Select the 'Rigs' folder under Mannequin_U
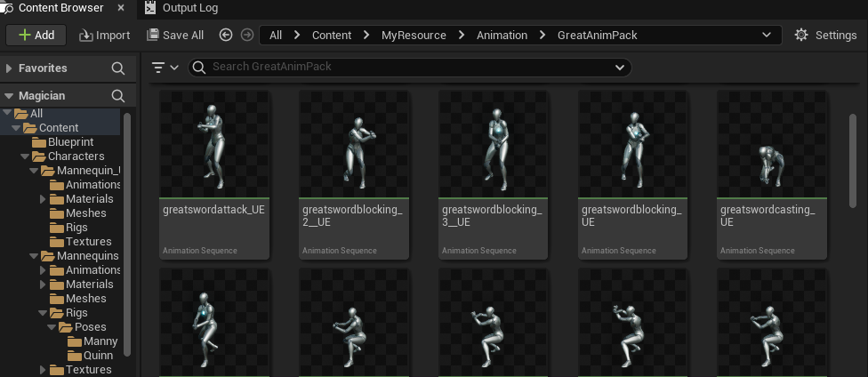868x377 pixels. point(76,228)
